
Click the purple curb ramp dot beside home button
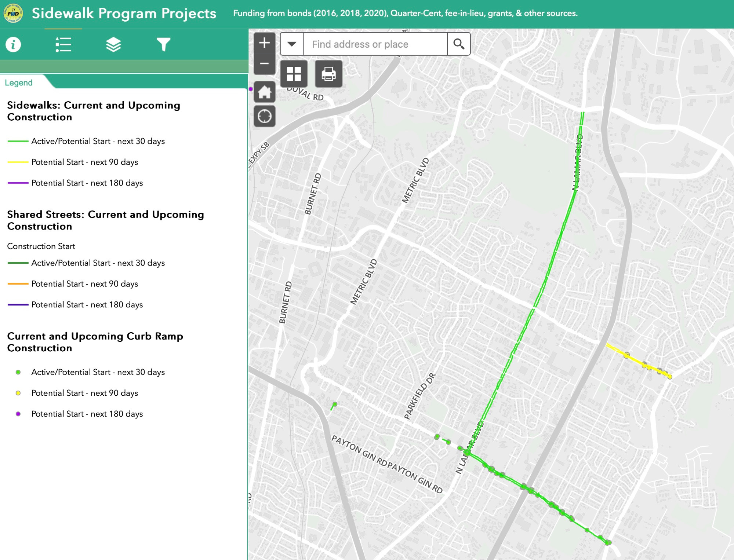point(251,89)
